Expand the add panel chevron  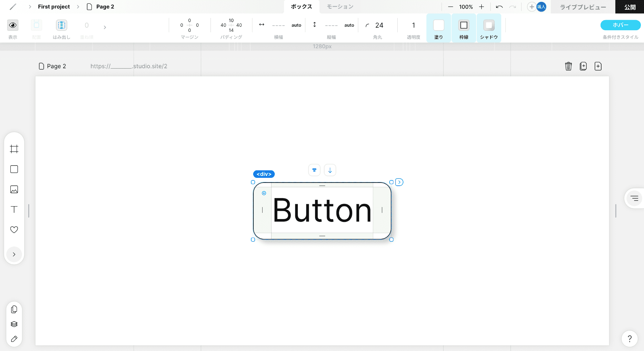[x=14, y=254]
